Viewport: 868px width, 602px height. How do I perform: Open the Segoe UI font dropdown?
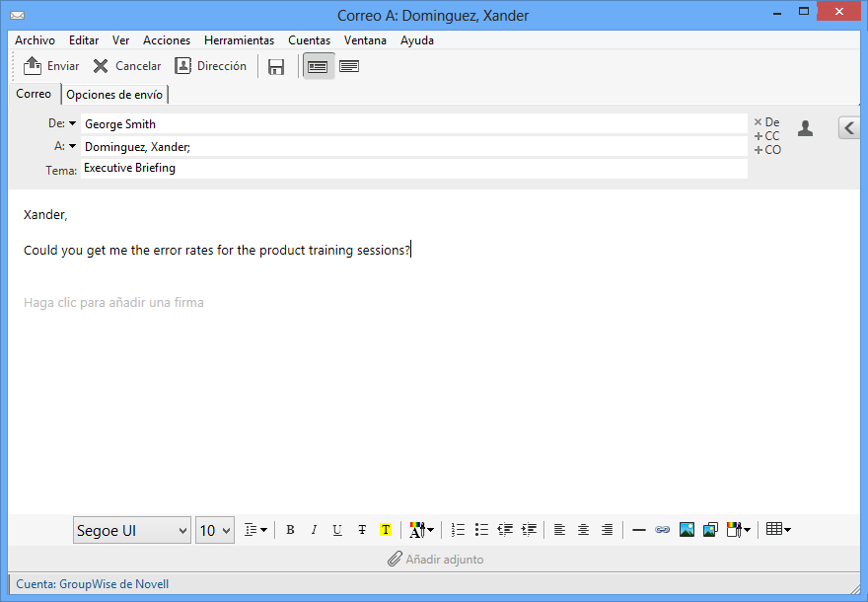click(x=132, y=531)
